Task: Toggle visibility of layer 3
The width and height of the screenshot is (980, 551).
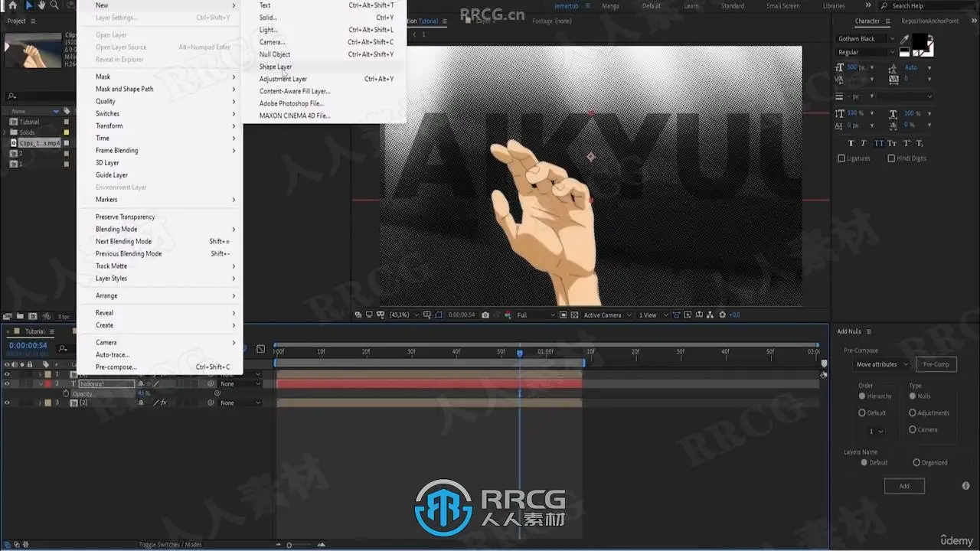Action: (x=7, y=403)
